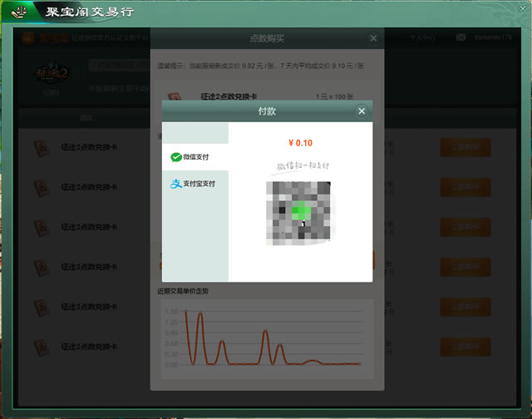Click the 1.50 axis label on chart
Image resolution: width=532 pixels, height=419 pixels.
[171, 311]
